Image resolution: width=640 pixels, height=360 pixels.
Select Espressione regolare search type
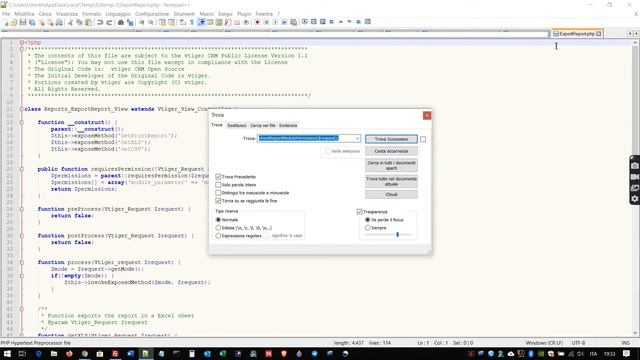[218, 236]
